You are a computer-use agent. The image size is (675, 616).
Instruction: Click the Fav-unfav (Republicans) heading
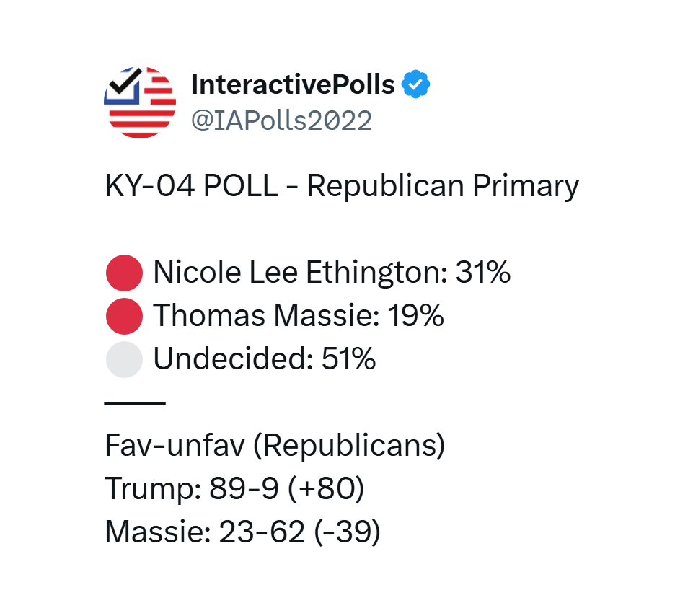point(275,446)
